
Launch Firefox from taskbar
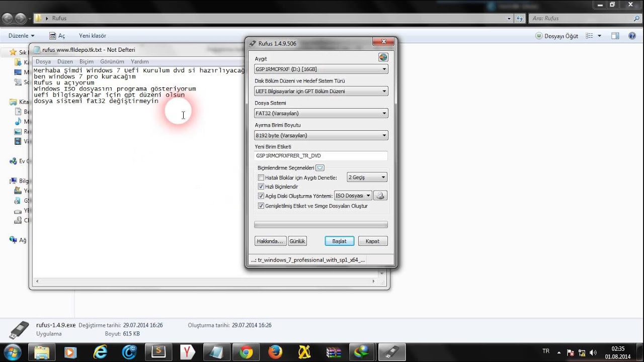(275, 352)
